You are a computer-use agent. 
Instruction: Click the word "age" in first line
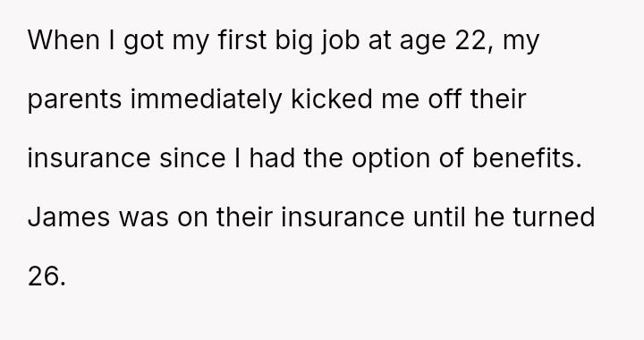pos(422,42)
